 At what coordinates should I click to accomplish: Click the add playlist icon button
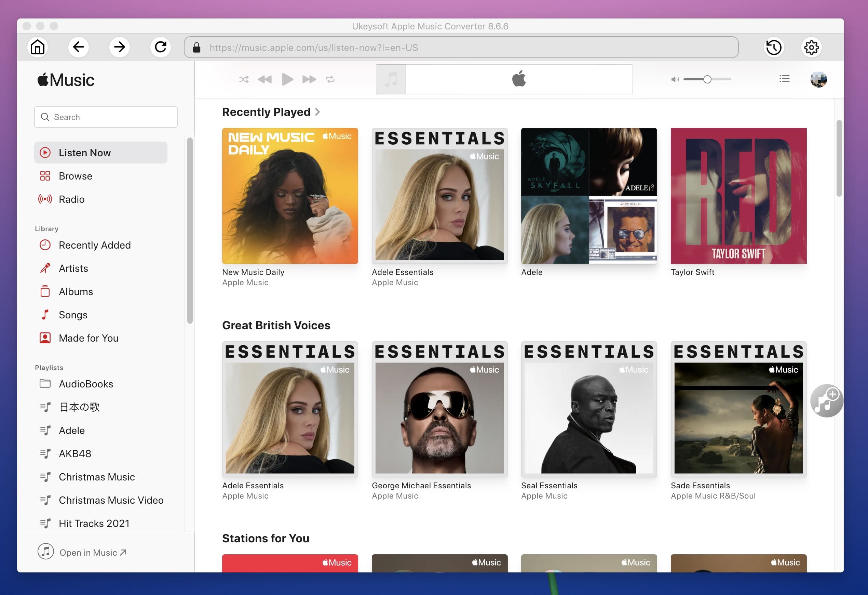pos(825,401)
